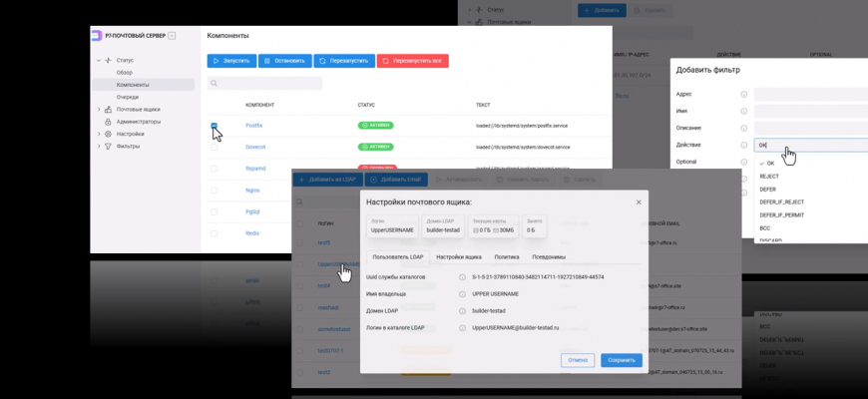Collapse the Статус section in sidebar
868x399 pixels.
point(98,60)
